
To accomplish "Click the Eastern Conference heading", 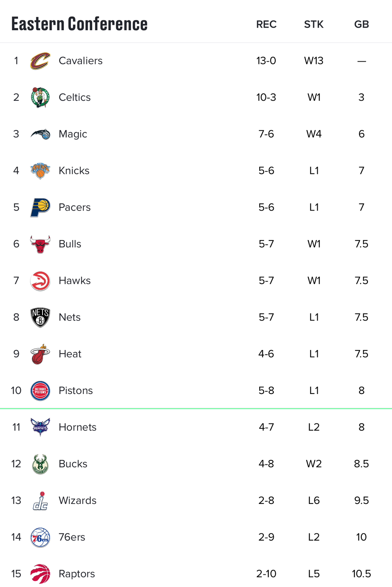I will [x=79, y=24].
